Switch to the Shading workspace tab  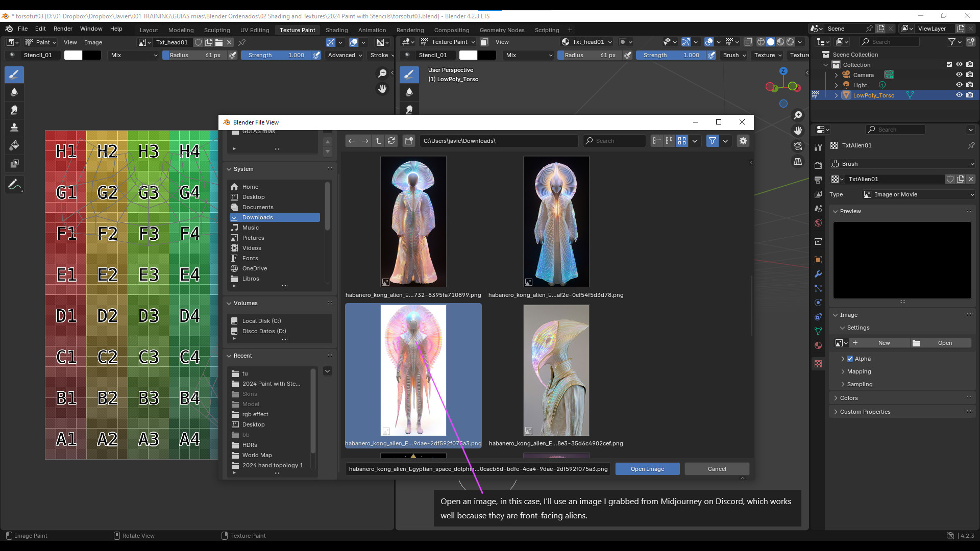pyautogui.click(x=336, y=30)
